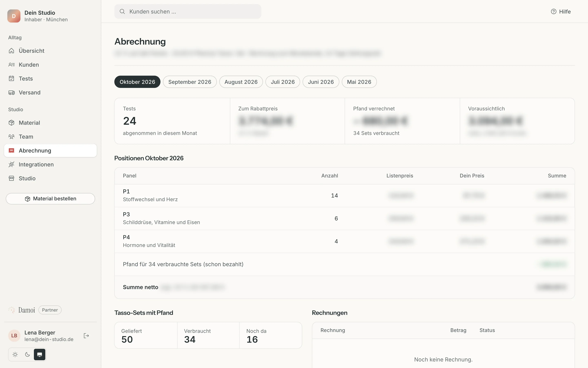Click the search magnifier icon

click(x=122, y=11)
